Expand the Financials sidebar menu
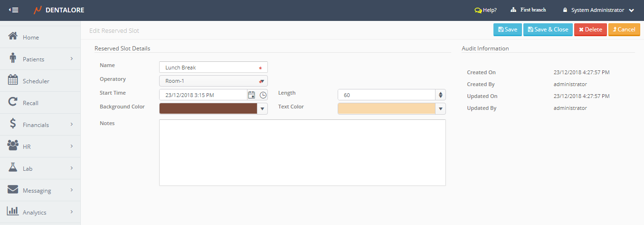 click(x=71, y=125)
